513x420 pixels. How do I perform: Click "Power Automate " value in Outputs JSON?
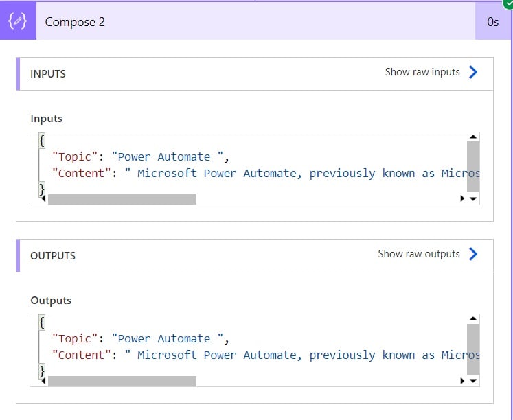click(167, 339)
